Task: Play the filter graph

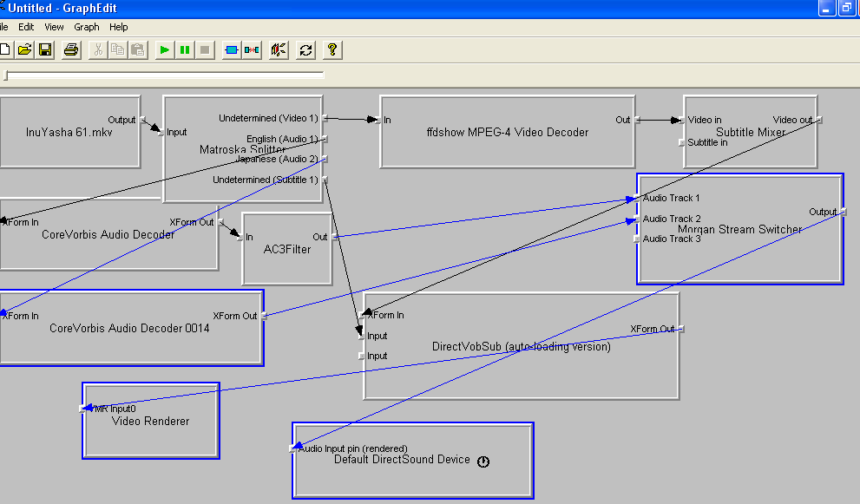Action: pyautogui.click(x=164, y=50)
